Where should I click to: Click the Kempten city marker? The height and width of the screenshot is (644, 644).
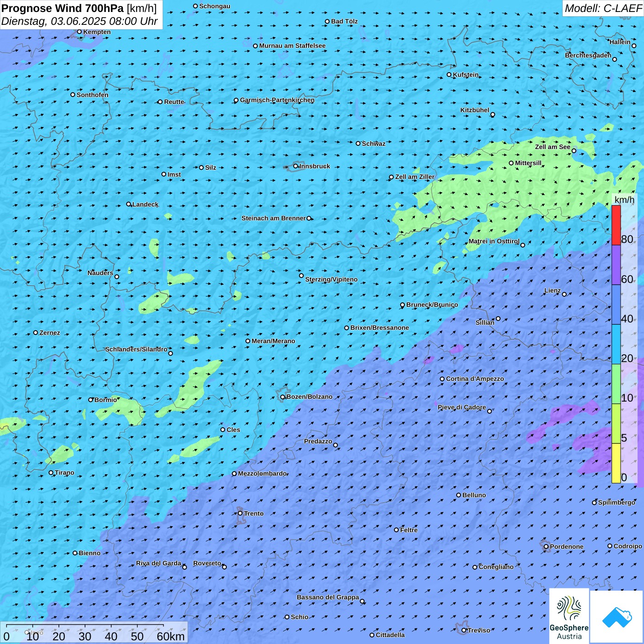(x=79, y=32)
